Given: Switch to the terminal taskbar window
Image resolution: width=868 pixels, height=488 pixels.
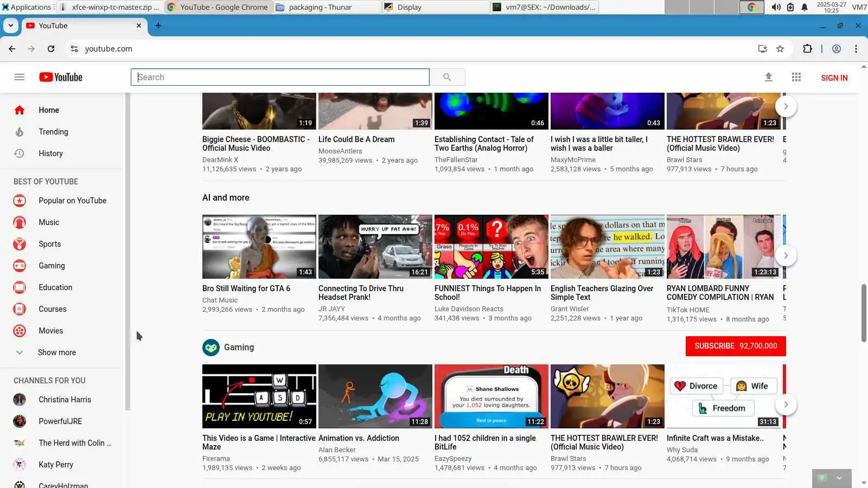Looking at the screenshot, I should 545,7.
